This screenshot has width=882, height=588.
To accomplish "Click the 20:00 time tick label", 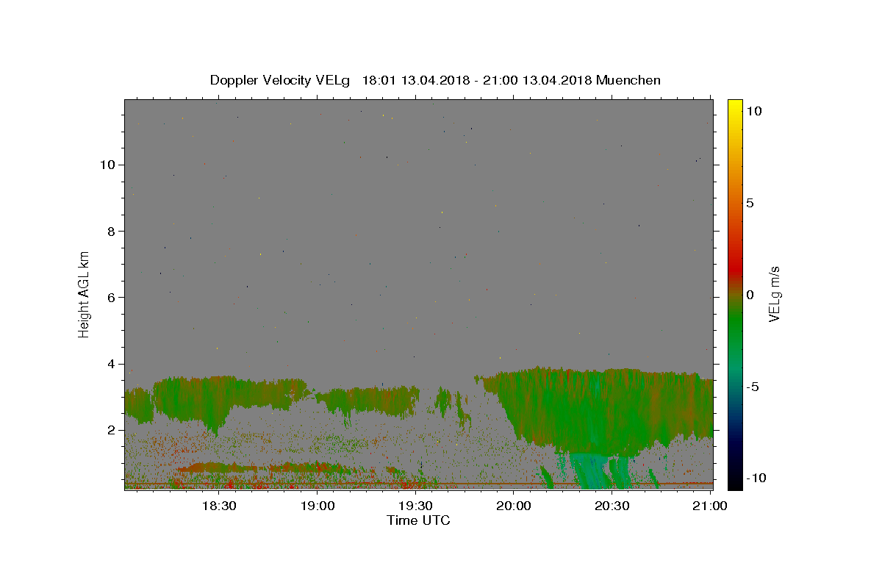I will [x=514, y=506].
